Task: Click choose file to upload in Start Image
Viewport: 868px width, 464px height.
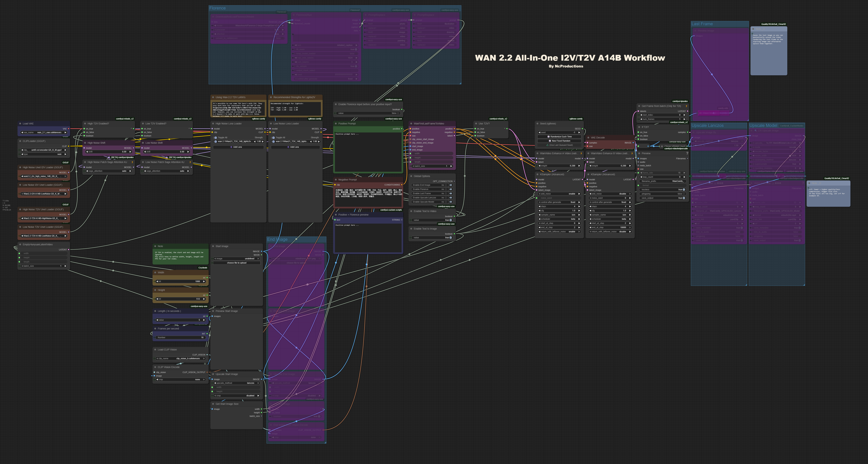Action: pyautogui.click(x=237, y=263)
